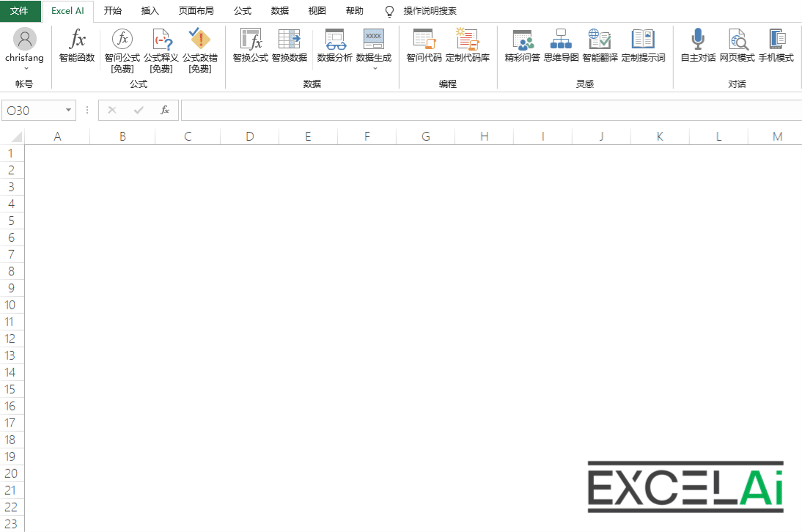Switch to the 插入 Insert tab
802x532 pixels.
[x=150, y=11]
